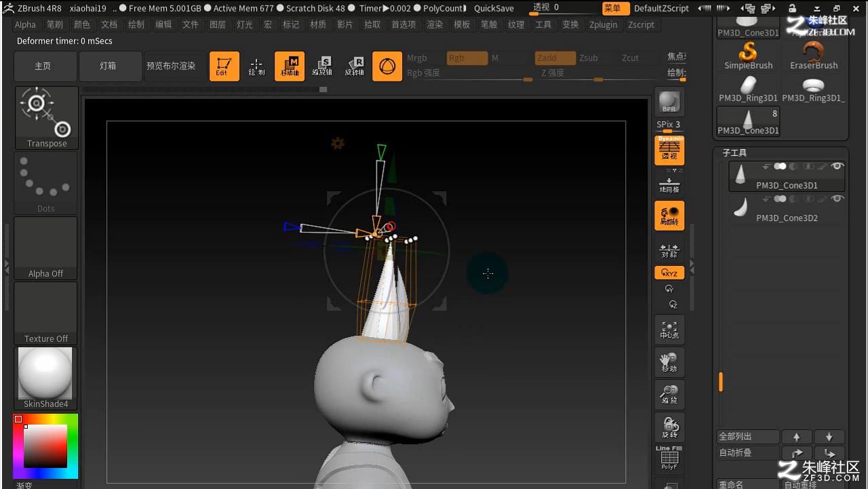Toggle Dynamic Perspective (透视) view
Viewport: 868px width, 489px height.
(x=669, y=150)
